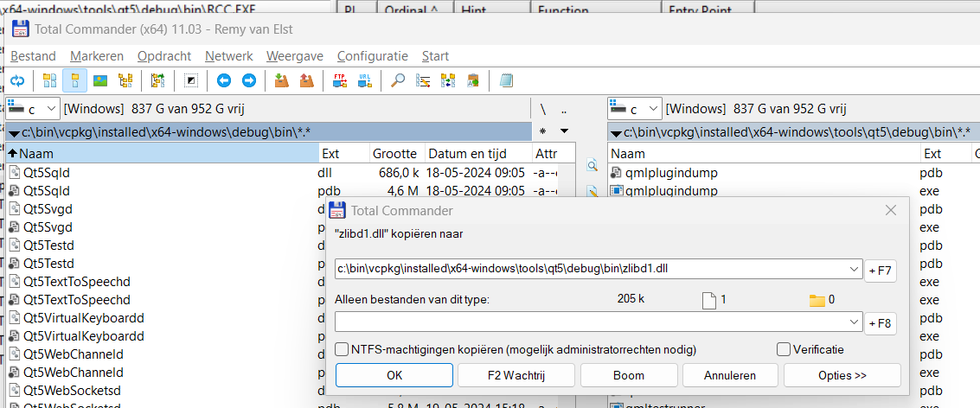This screenshot has width=980, height=408.
Task: Click the pencil icon between the panels
Action: 592,191
